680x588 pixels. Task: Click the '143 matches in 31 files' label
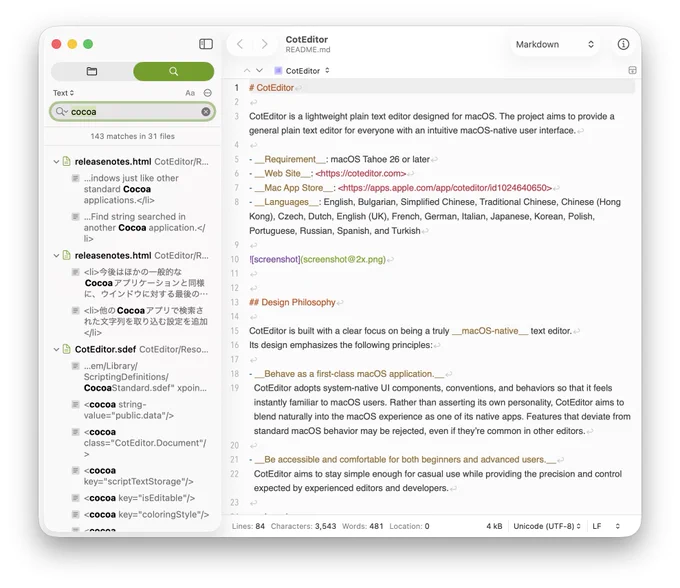click(133, 136)
